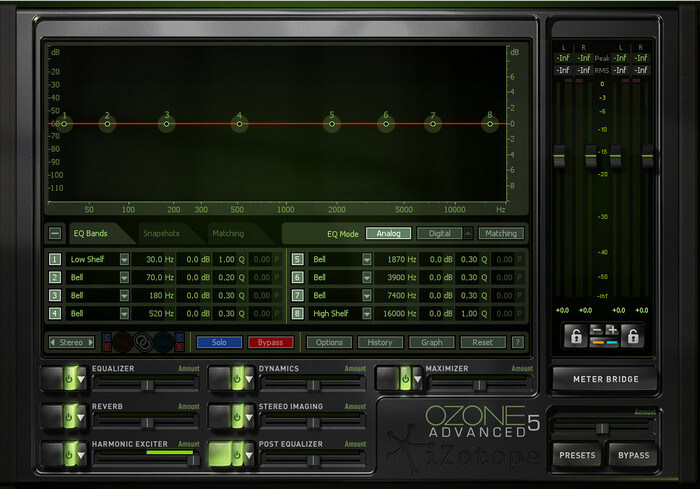Expand the Digital EQ mode arrow
The height and width of the screenshot is (489, 700).
pyautogui.click(x=467, y=233)
